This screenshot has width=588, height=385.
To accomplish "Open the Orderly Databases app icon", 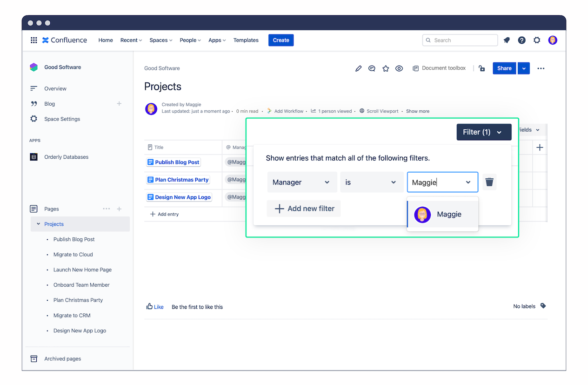I will [33, 157].
